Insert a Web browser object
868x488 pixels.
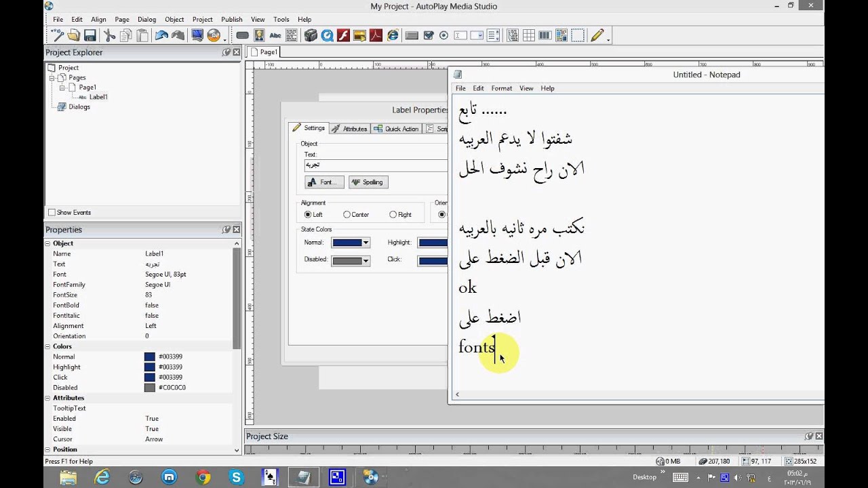pyautogui.click(x=392, y=35)
